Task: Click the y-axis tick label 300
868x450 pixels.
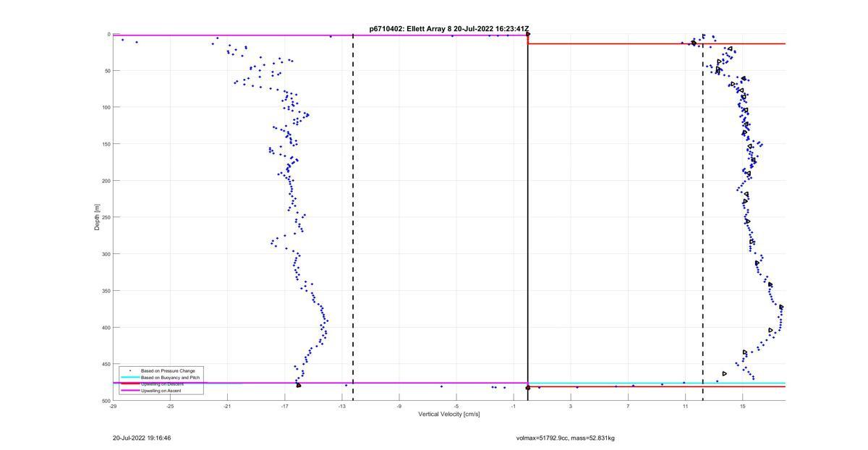Action: click(x=106, y=254)
